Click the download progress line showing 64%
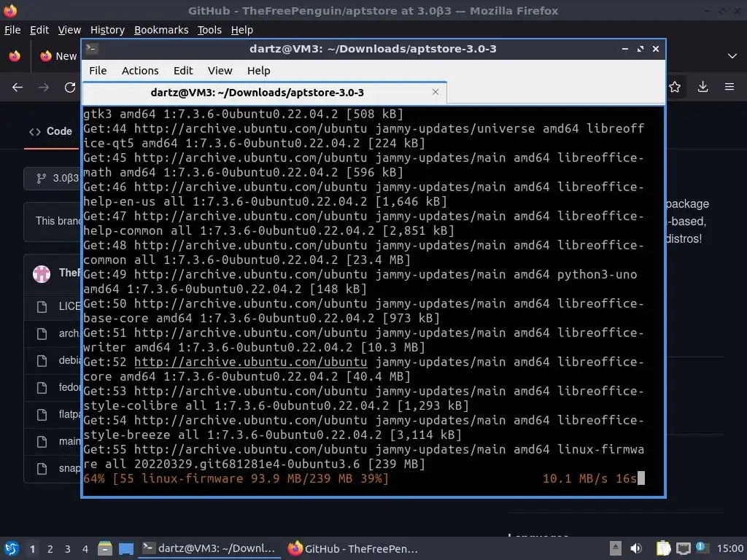 [364, 478]
